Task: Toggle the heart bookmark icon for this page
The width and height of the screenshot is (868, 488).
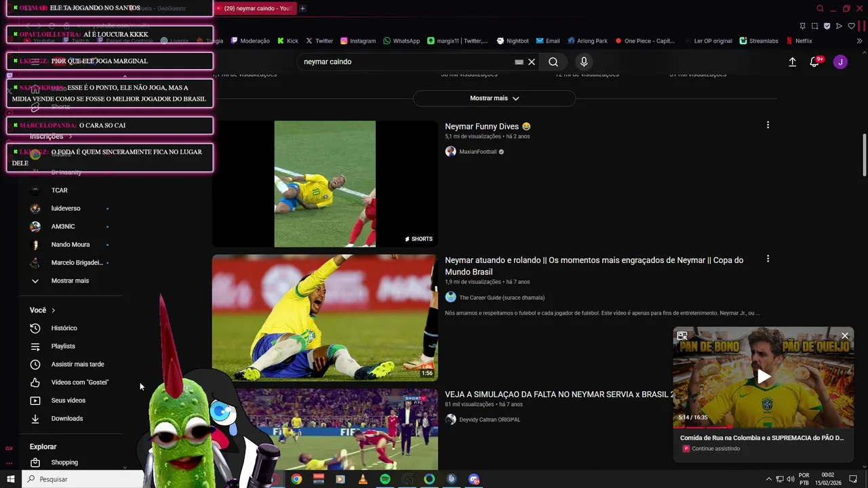Action: pyautogui.click(x=852, y=26)
